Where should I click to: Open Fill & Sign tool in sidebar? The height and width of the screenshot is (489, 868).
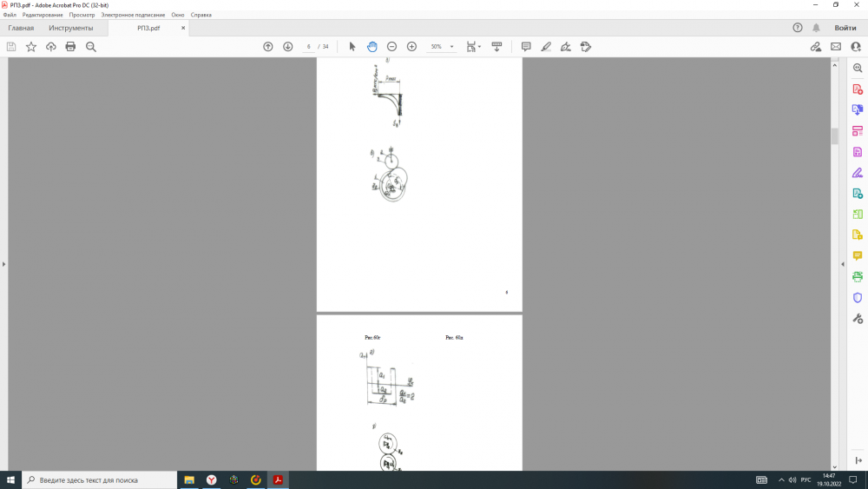pyautogui.click(x=858, y=173)
